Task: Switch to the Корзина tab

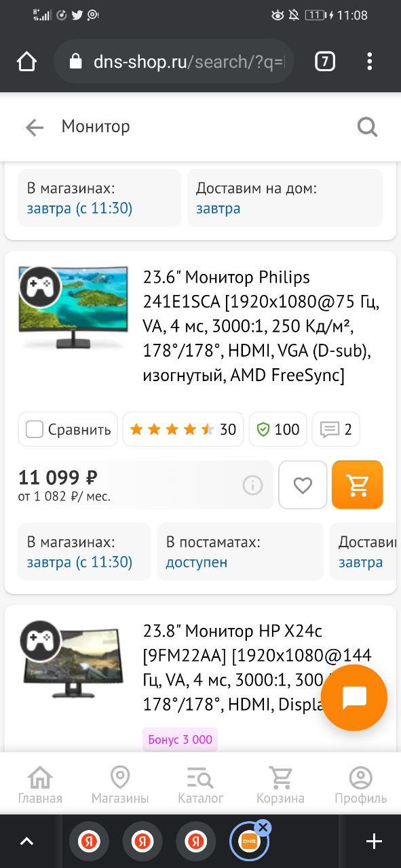Action: (280, 785)
